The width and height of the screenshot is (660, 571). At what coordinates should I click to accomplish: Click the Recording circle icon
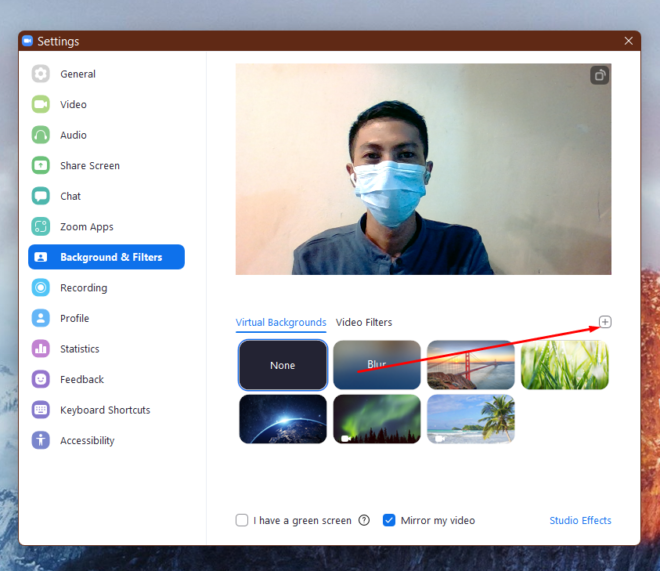(x=41, y=288)
